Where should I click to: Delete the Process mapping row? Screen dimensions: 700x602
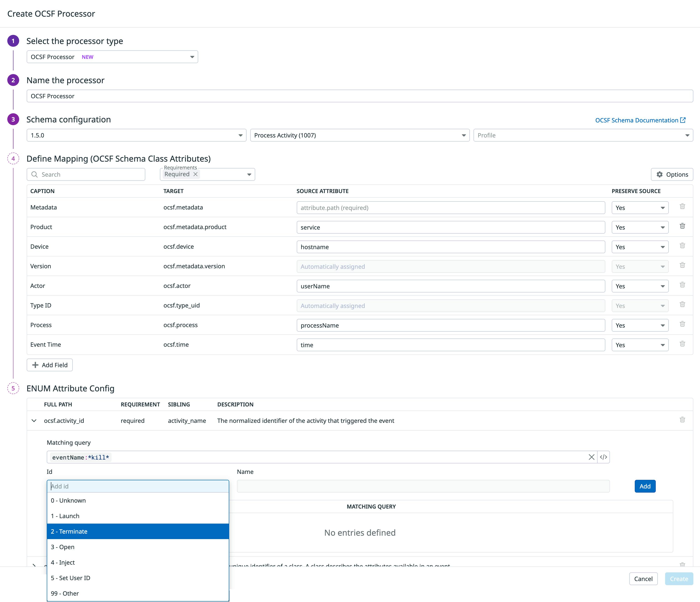pyautogui.click(x=682, y=324)
